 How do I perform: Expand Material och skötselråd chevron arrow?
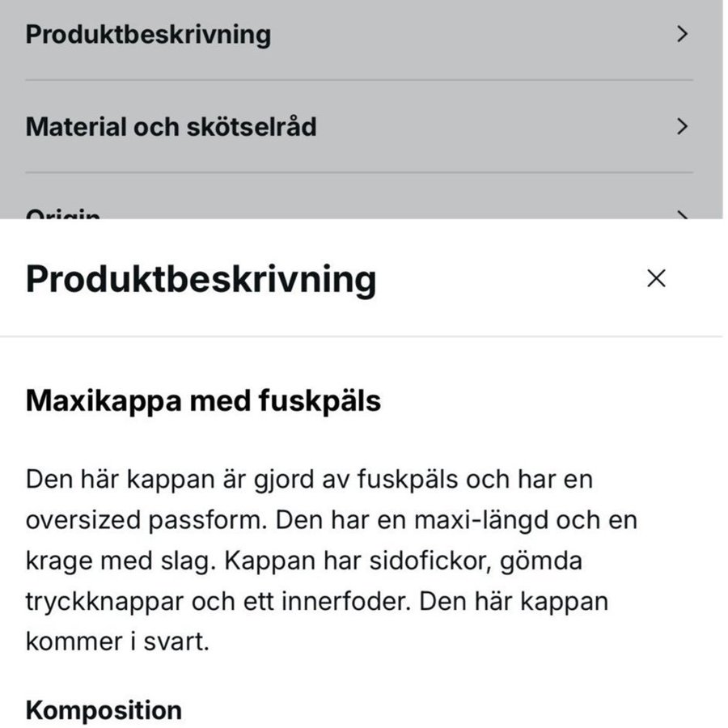(x=683, y=126)
